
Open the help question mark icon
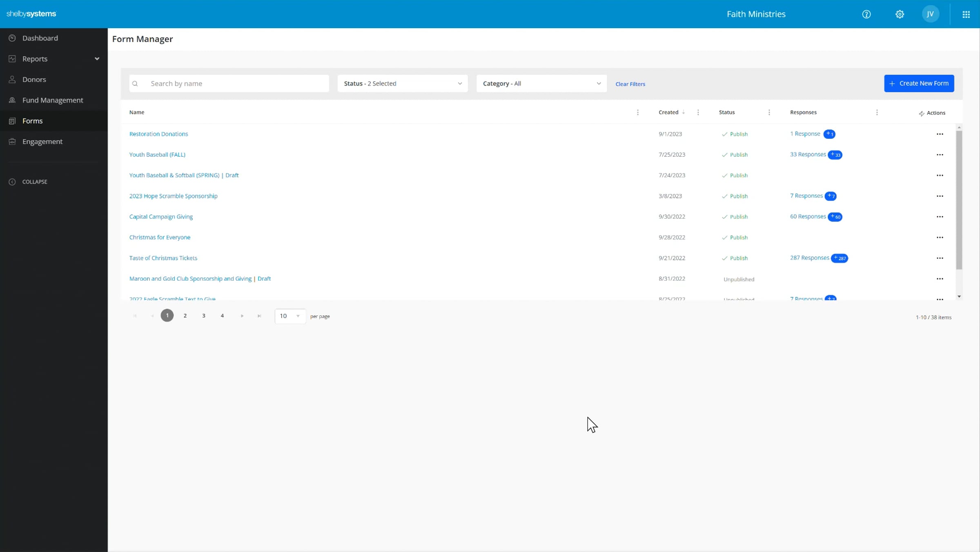click(866, 14)
